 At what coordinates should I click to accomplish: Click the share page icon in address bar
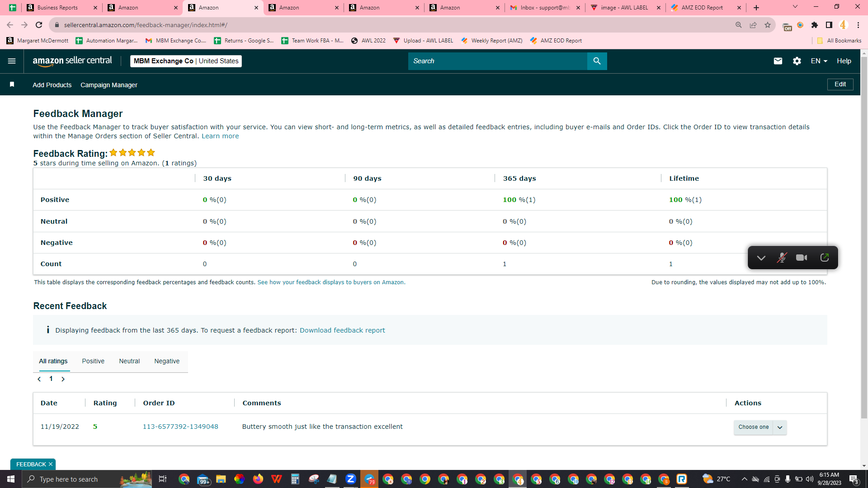(753, 25)
